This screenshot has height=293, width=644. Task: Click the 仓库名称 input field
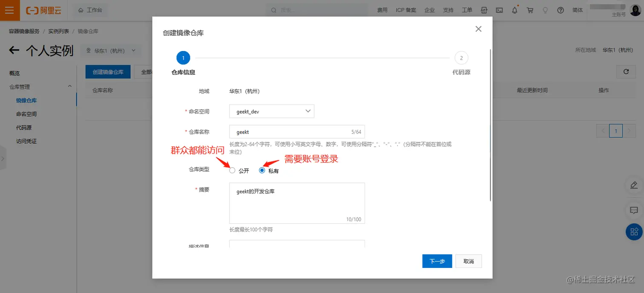pyautogui.click(x=297, y=132)
